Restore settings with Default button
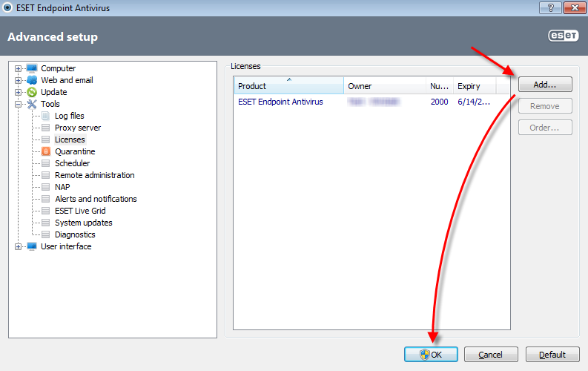The width and height of the screenshot is (588, 371). click(x=552, y=355)
